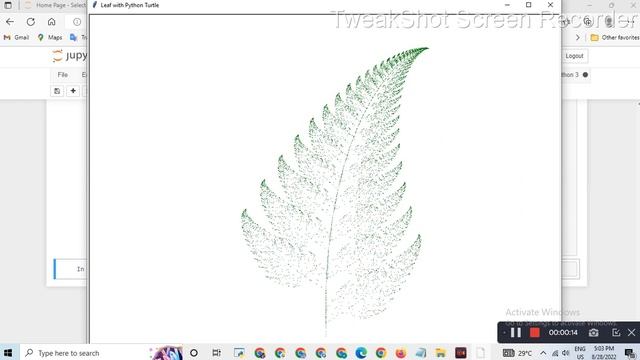
Task: Open Cortana circle on the taskbar
Action: coord(194,353)
